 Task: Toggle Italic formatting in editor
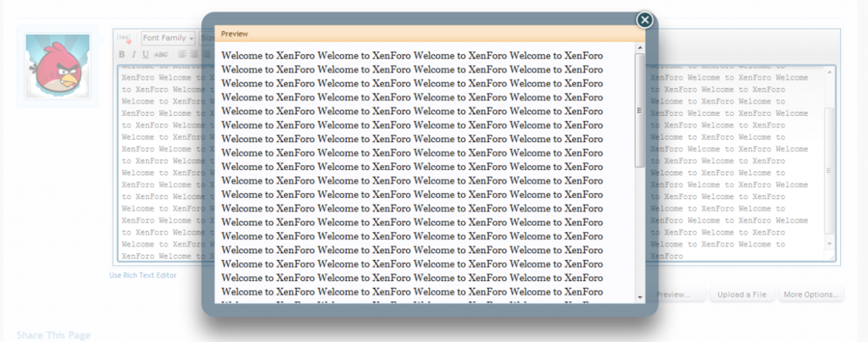point(134,54)
